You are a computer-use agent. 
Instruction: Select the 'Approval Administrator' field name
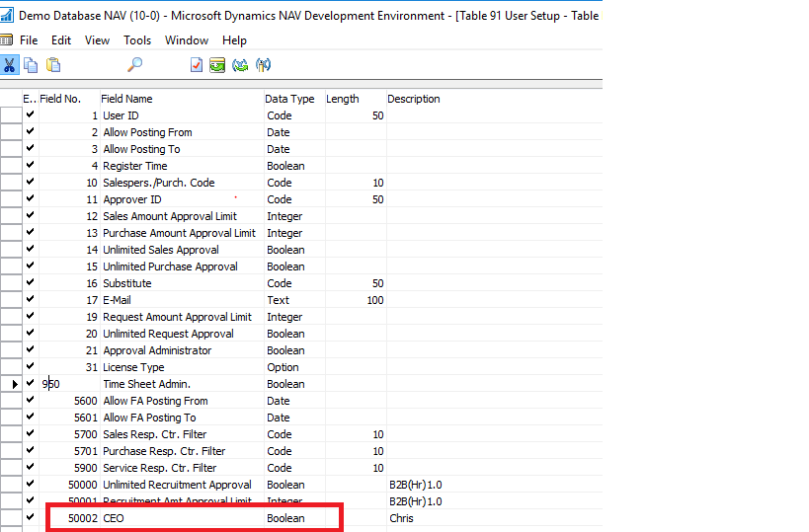coord(182,350)
